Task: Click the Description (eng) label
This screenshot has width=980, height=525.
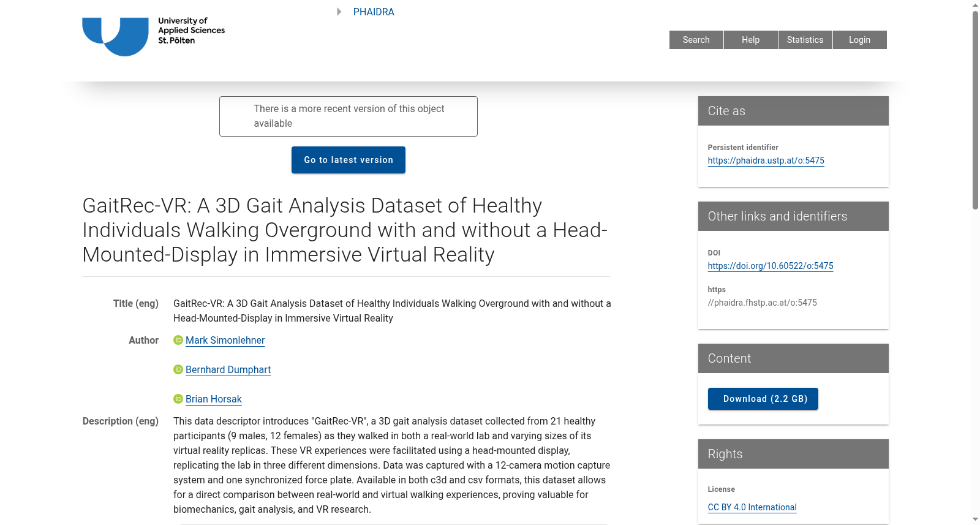Action: [x=121, y=421]
